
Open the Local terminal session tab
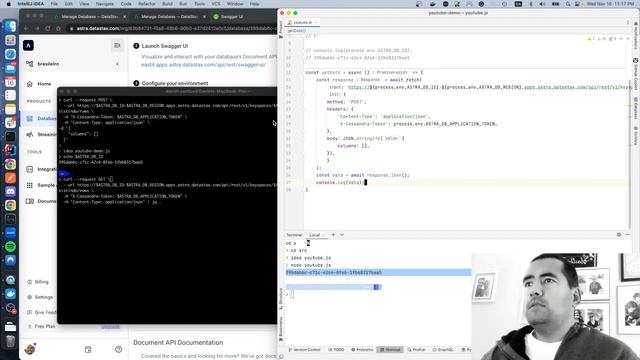[x=316, y=235]
